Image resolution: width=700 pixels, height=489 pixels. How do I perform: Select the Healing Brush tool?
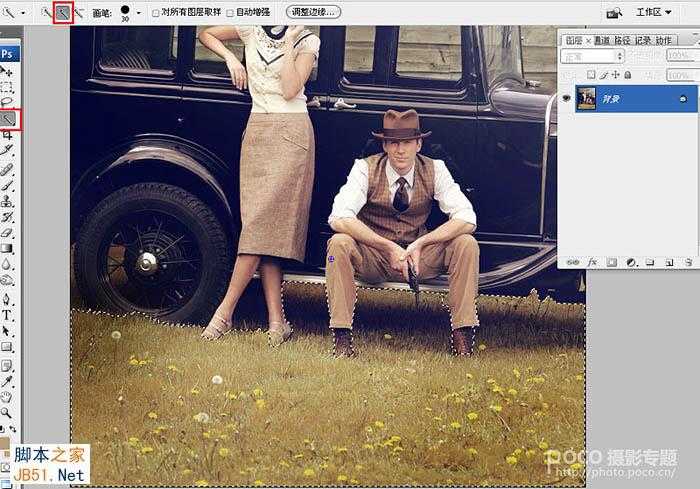point(7,170)
